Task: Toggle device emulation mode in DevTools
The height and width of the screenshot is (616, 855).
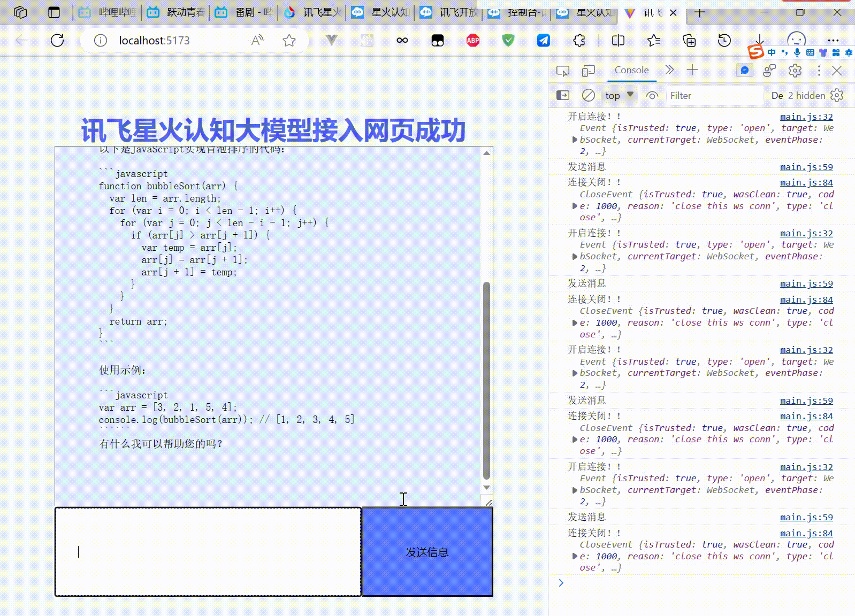Action: 589,71
